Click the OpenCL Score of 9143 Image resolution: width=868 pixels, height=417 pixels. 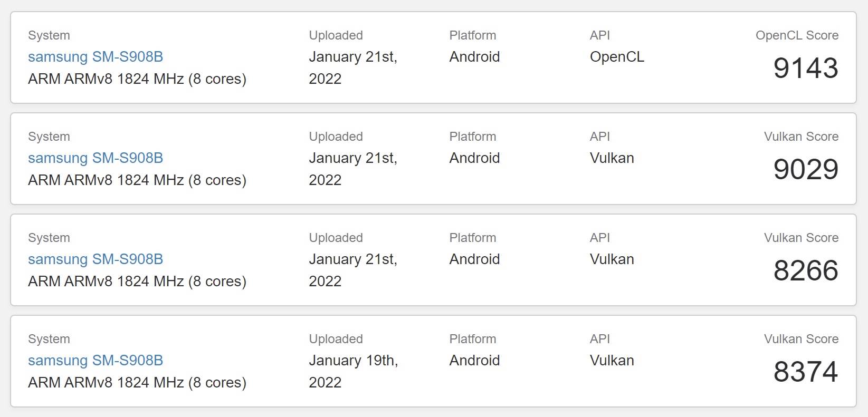coord(805,67)
